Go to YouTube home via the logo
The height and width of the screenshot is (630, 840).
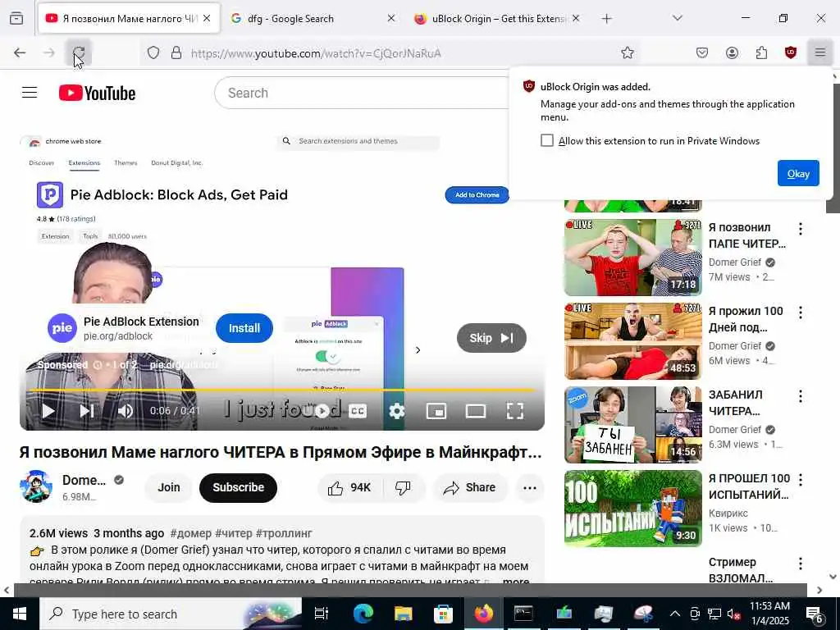coord(97,93)
